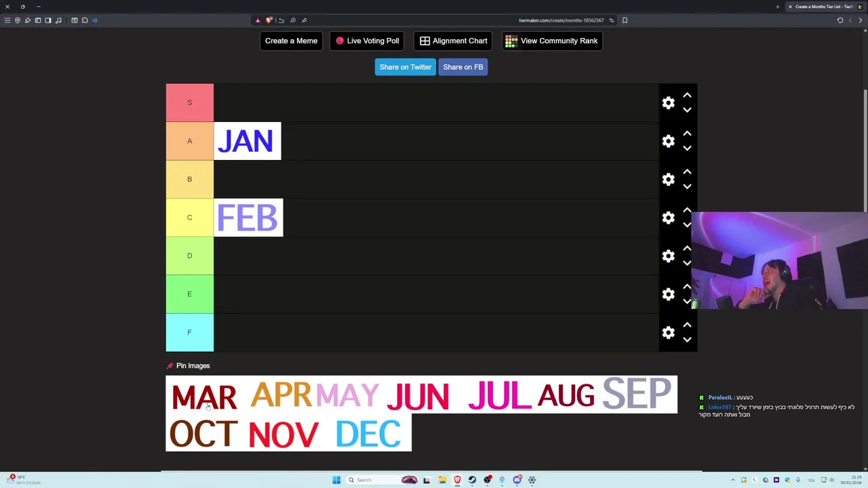The height and width of the screenshot is (488, 868).
Task: Pick the MAR month image
Action: 205,395
